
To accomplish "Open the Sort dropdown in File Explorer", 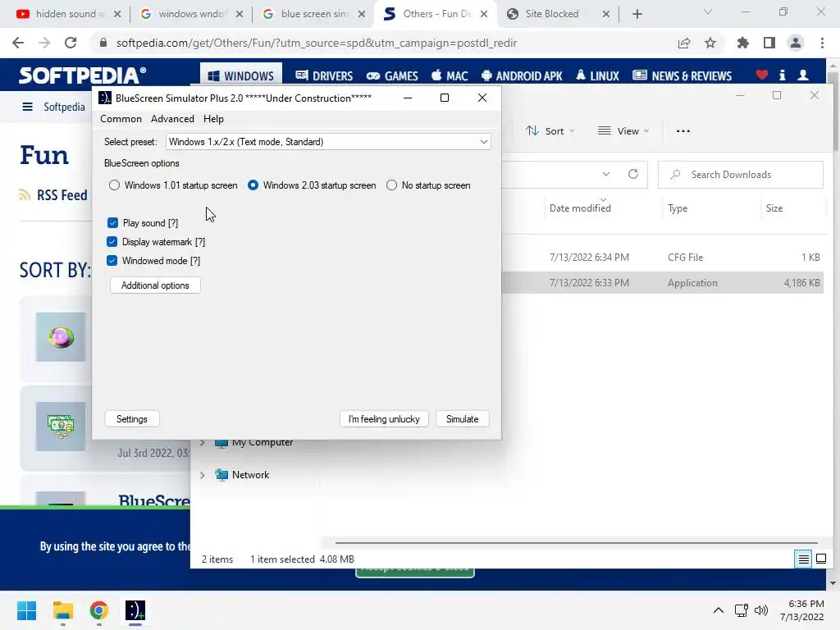I will coord(550,130).
